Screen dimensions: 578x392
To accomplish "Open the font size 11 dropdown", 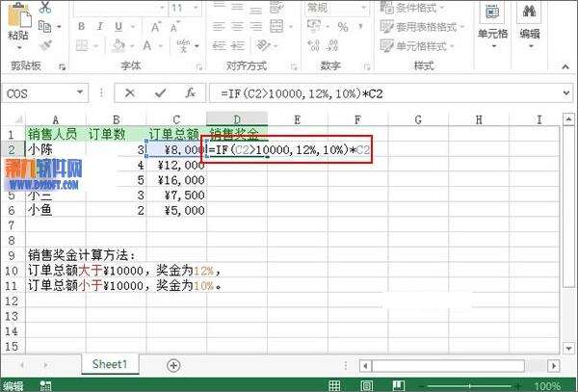I will [x=196, y=8].
